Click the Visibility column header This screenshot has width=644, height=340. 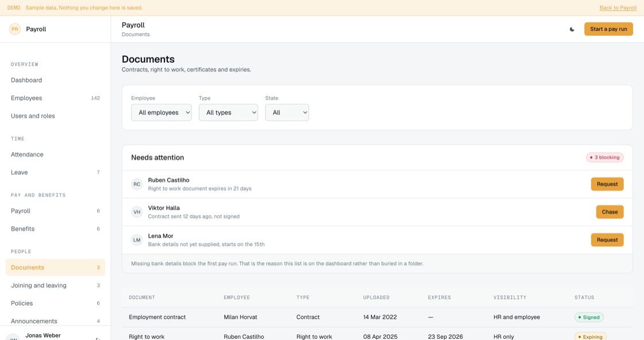[509, 297]
